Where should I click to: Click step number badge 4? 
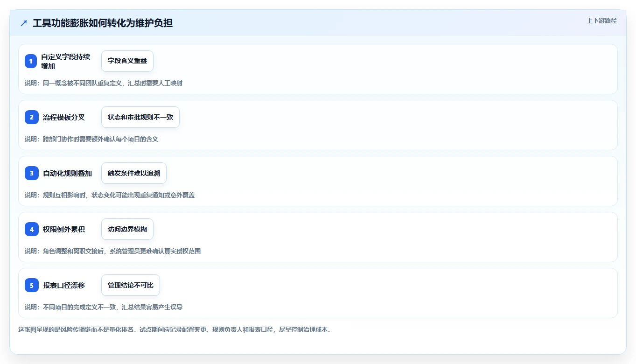point(31,229)
